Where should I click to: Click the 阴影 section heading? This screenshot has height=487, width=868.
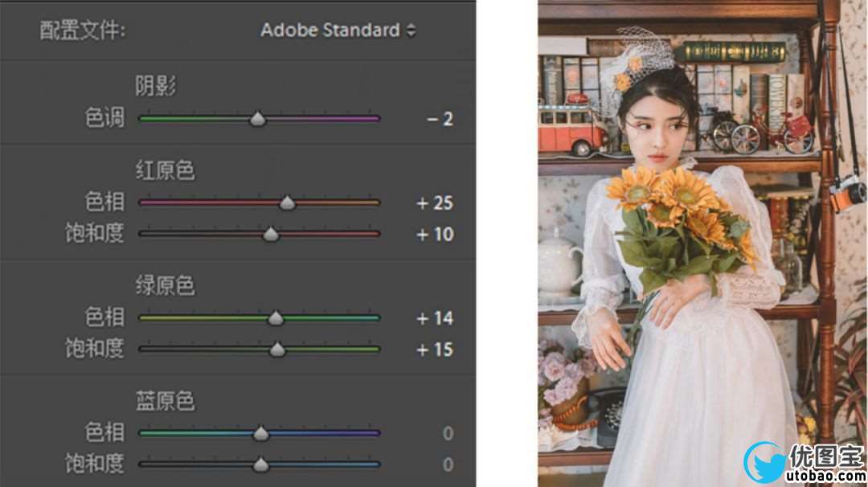pos(156,86)
